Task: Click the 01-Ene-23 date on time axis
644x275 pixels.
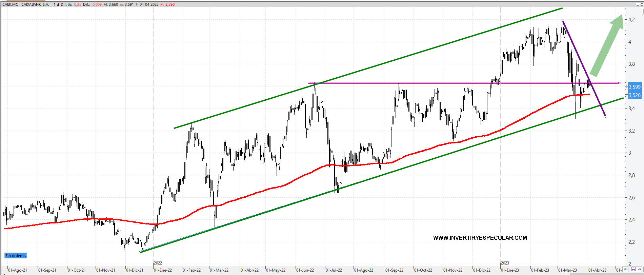Action: (510, 270)
